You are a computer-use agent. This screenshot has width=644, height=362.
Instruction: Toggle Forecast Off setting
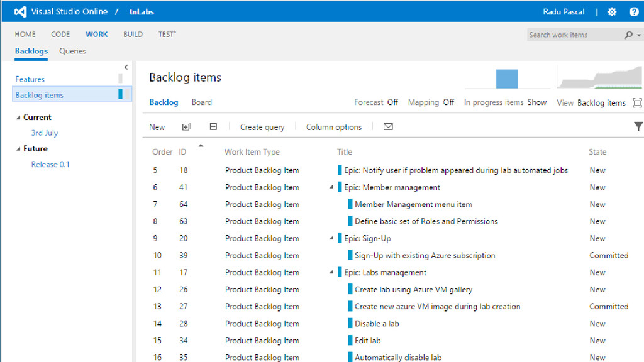click(x=392, y=102)
